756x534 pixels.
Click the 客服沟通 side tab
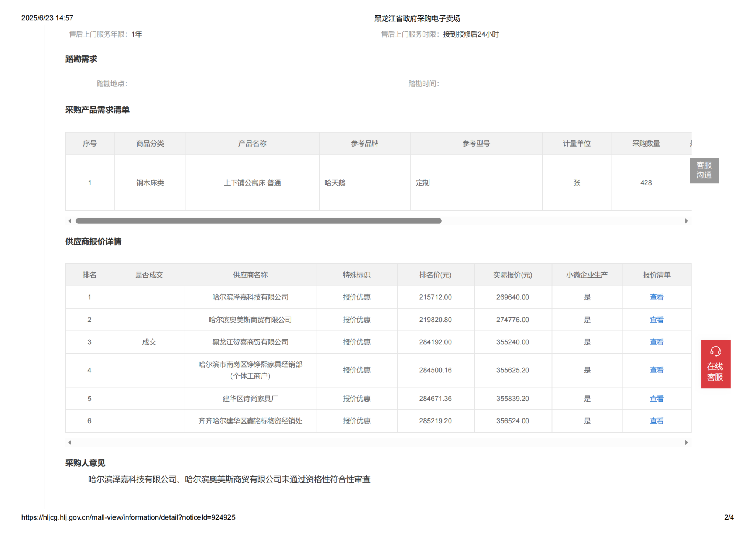[x=704, y=170]
